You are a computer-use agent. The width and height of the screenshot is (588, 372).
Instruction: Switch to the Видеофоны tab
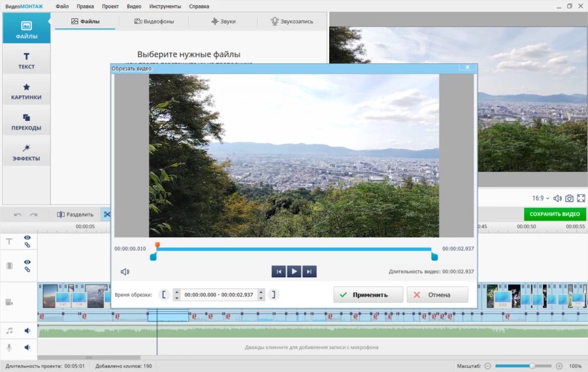[154, 22]
